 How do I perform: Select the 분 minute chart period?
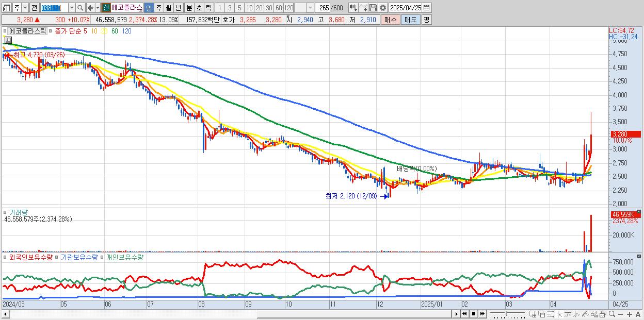[189, 8]
